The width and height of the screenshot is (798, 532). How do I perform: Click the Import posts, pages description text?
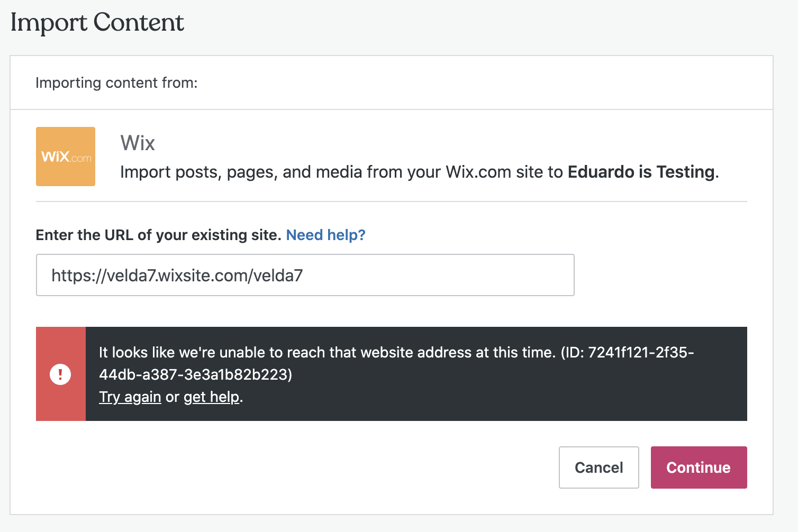pyautogui.click(x=339, y=172)
